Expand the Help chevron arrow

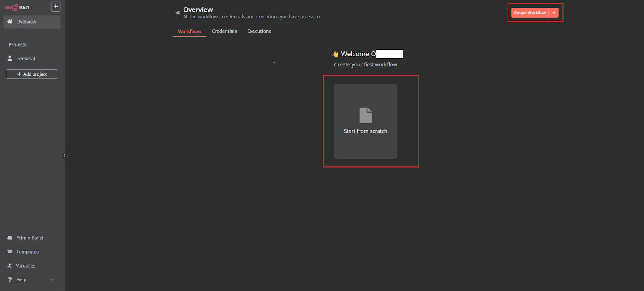click(x=52, y=280)
